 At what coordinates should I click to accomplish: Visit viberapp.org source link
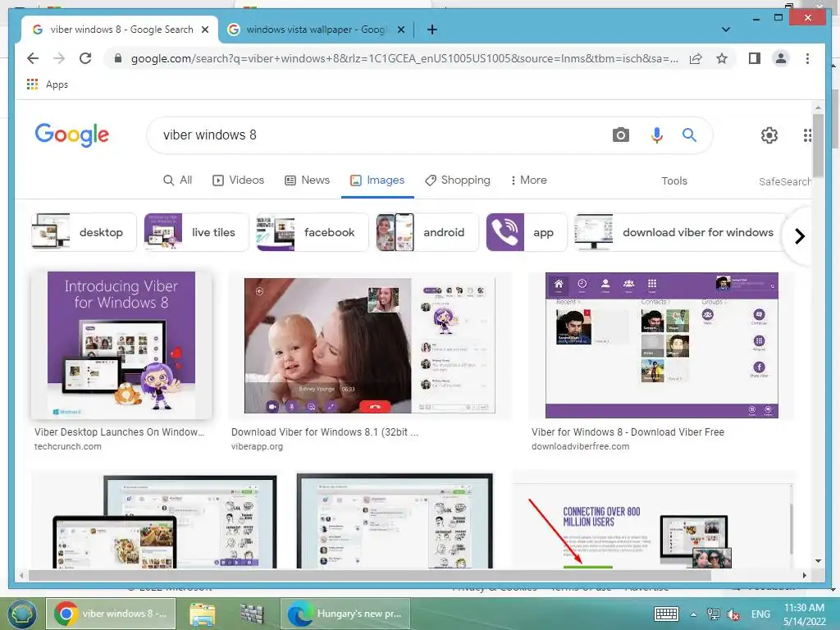(257, 446)
